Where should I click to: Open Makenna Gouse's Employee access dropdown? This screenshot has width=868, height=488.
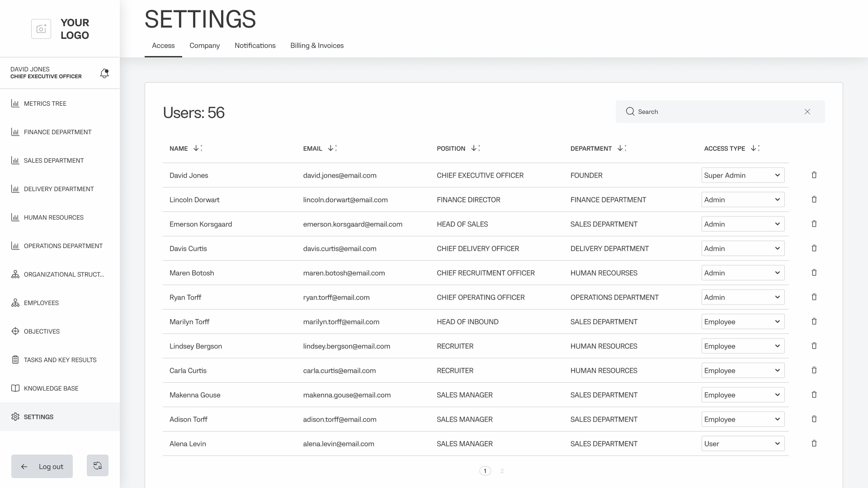[742, 395]
